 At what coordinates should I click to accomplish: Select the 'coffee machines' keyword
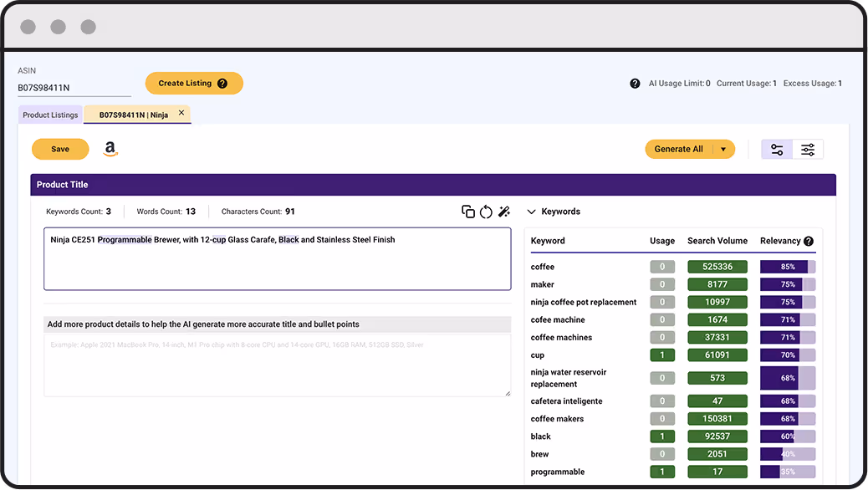click(561, 338)
